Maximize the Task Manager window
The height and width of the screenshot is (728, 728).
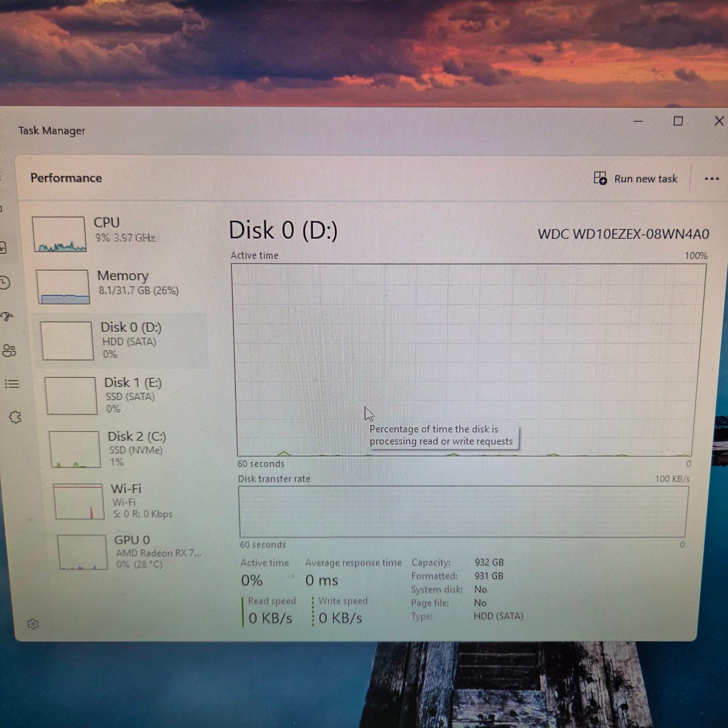(678, 121)
